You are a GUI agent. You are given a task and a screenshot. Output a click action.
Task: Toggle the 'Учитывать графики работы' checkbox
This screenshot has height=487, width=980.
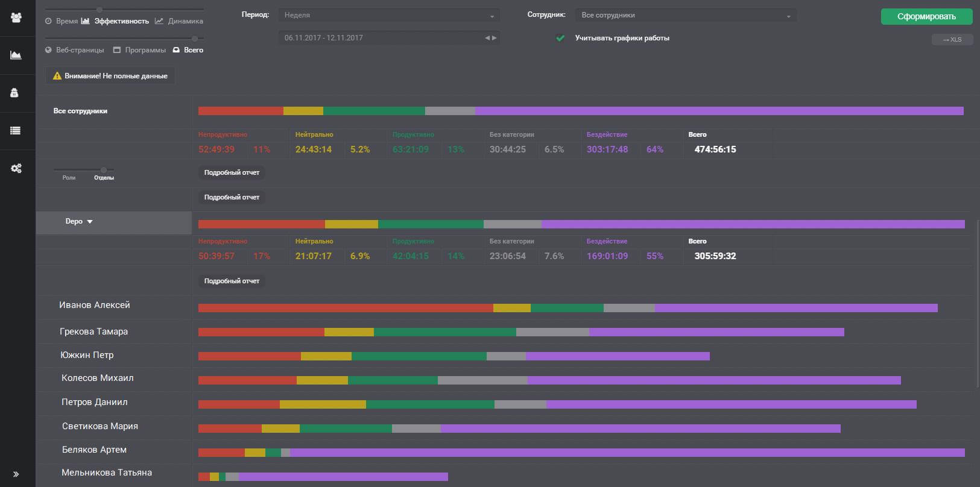click(560, 38)
